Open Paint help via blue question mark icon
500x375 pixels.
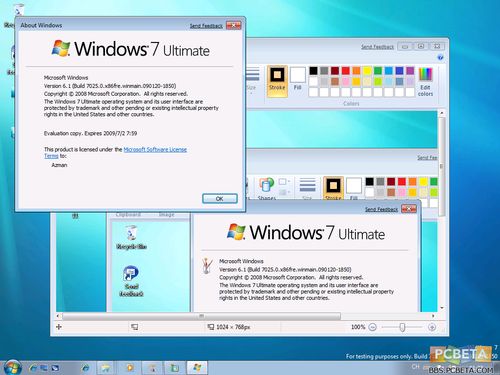pyautogui.click(x=440, y=58)
